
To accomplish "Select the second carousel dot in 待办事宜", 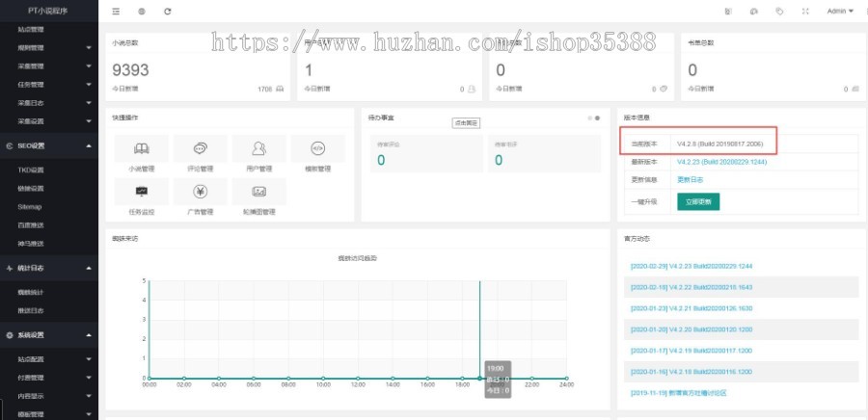I will 597,118.
